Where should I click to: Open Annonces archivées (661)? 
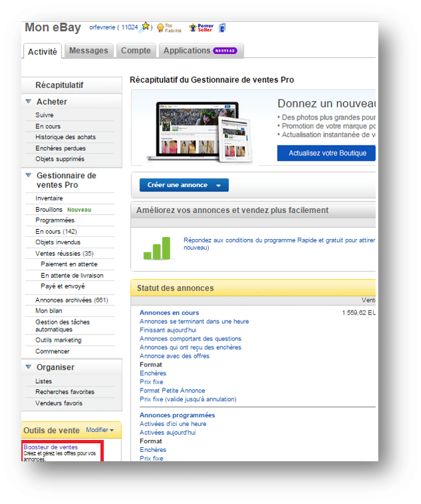pos(71,300)
